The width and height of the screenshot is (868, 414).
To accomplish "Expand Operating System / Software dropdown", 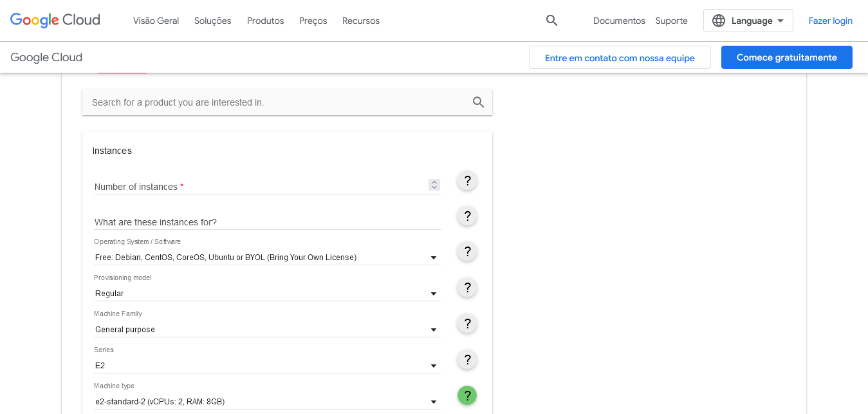I will (x=268, y=258).
